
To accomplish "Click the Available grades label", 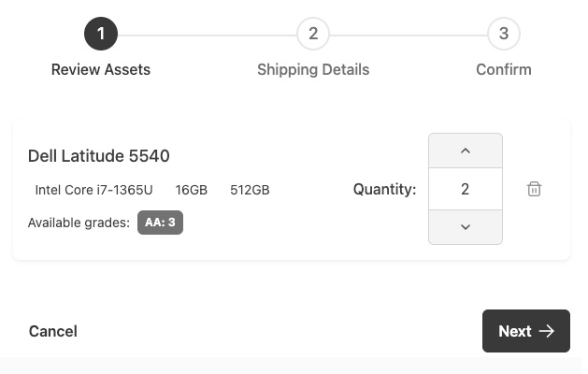I will pyautogui.click(x=79, y=223).
